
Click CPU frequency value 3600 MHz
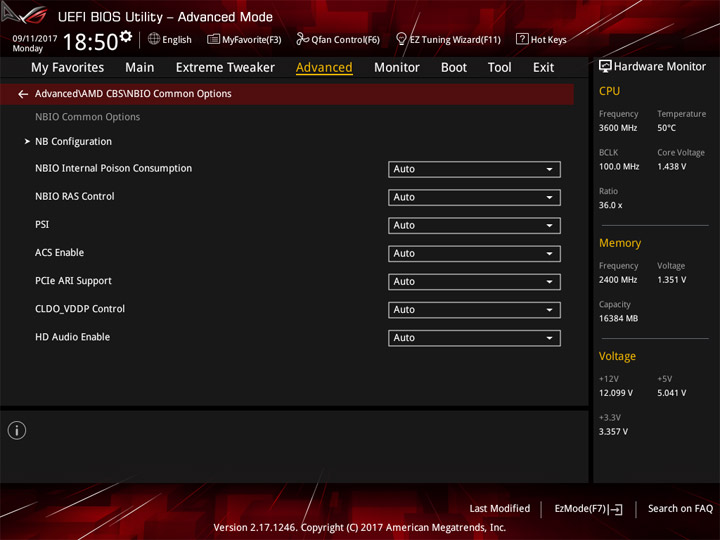tap(618, 128)
